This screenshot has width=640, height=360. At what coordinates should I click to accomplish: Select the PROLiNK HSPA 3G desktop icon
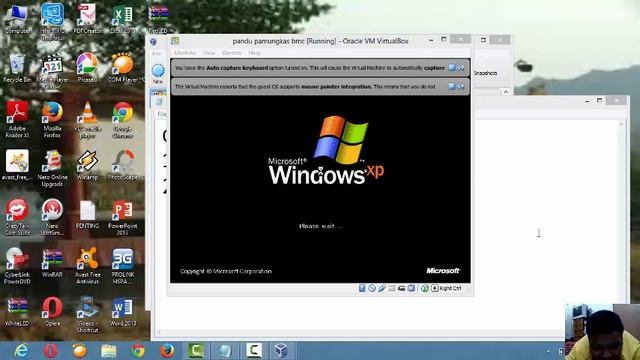(x=122, y=266)
